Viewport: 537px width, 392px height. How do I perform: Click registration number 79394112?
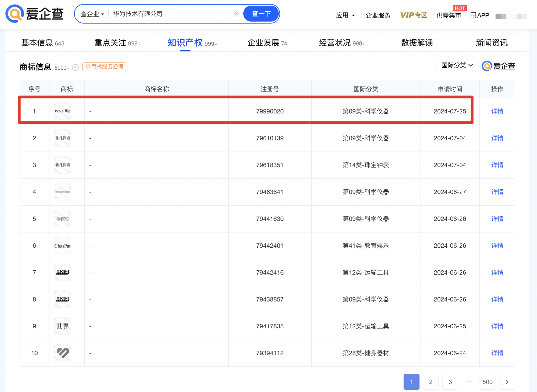[270, 353]
